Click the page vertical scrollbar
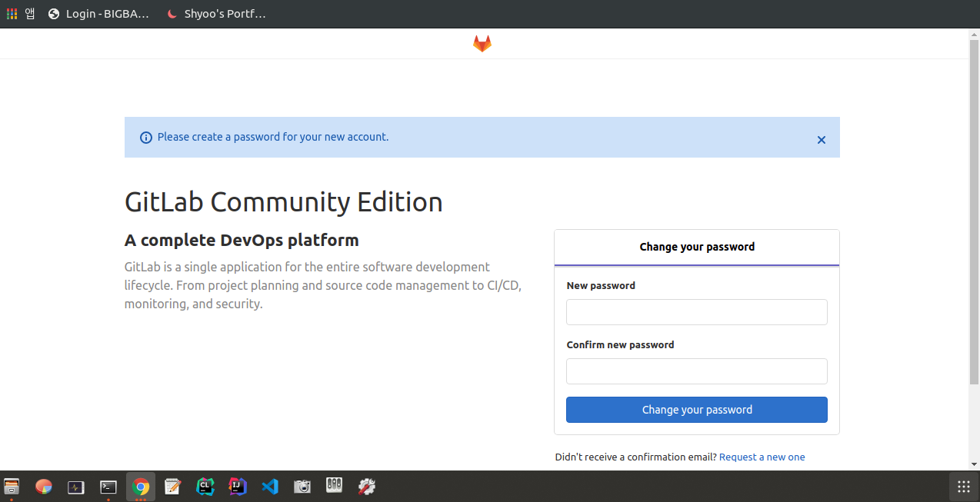This screenshot has height=502, width=980. [x=974, y=211]
